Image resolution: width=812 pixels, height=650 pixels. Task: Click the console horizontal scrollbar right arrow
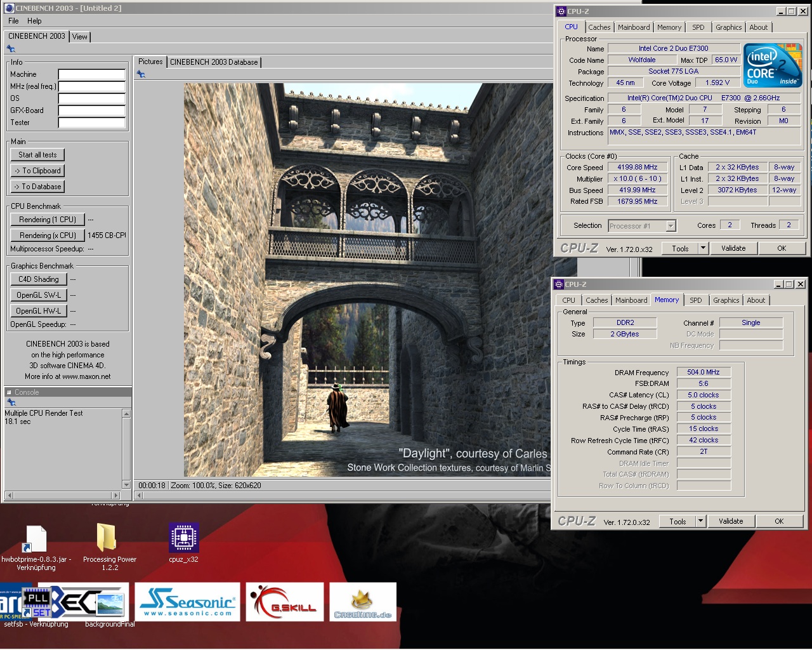click(115, 495)
